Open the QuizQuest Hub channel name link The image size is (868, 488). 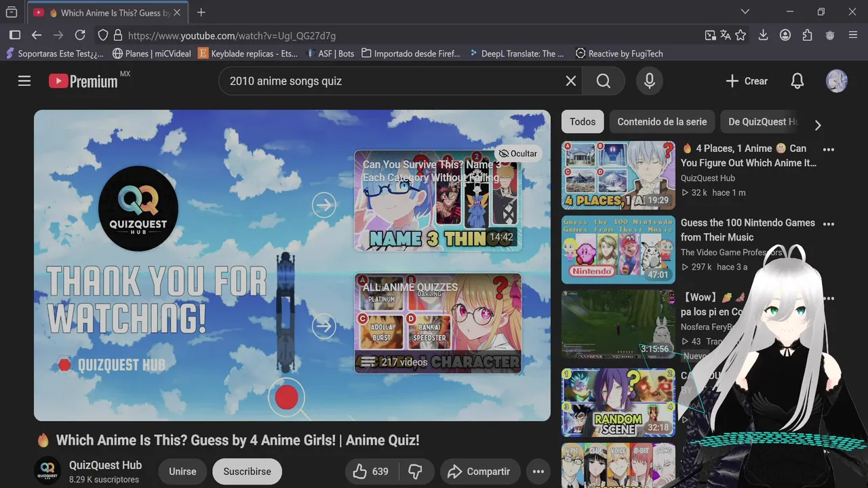[x=106, y=465]
